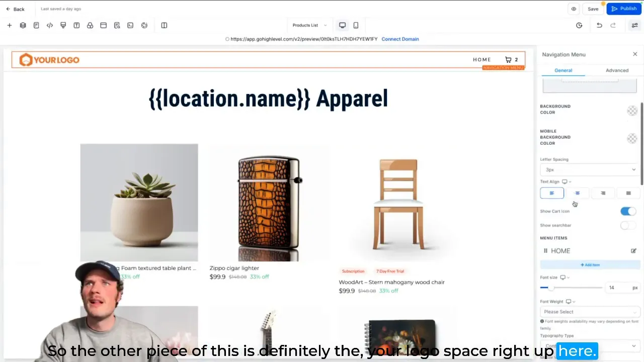Open the Products List page dropdown
Image resolution: width=644 pixels, height=362 pixels.
coord(309,25)
